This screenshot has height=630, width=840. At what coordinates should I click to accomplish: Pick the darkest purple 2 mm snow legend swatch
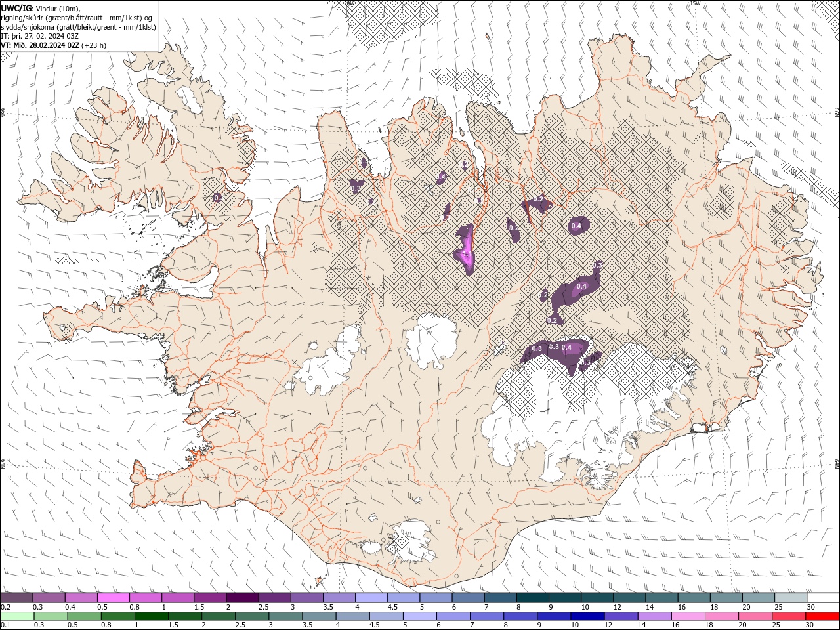pos(242,598)
